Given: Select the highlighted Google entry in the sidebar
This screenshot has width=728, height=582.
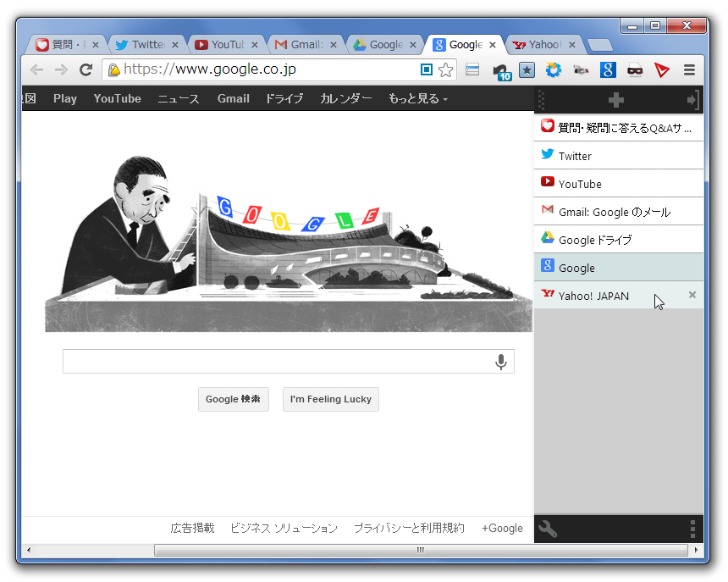Looking at the screenshot, I should point(619,267).
